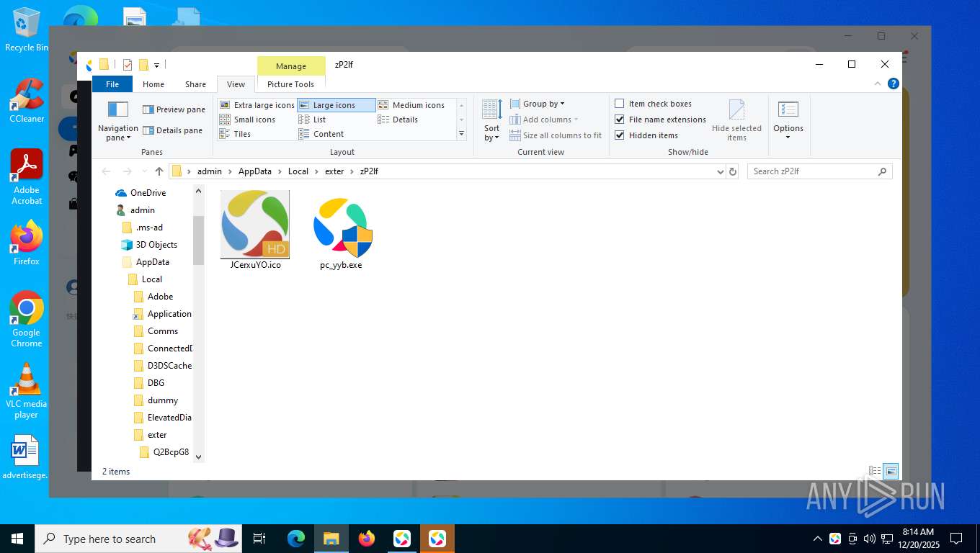This screenshot has width=980, height=553.
Task: Select the View ribbon tab
Action: pos(236,84)
